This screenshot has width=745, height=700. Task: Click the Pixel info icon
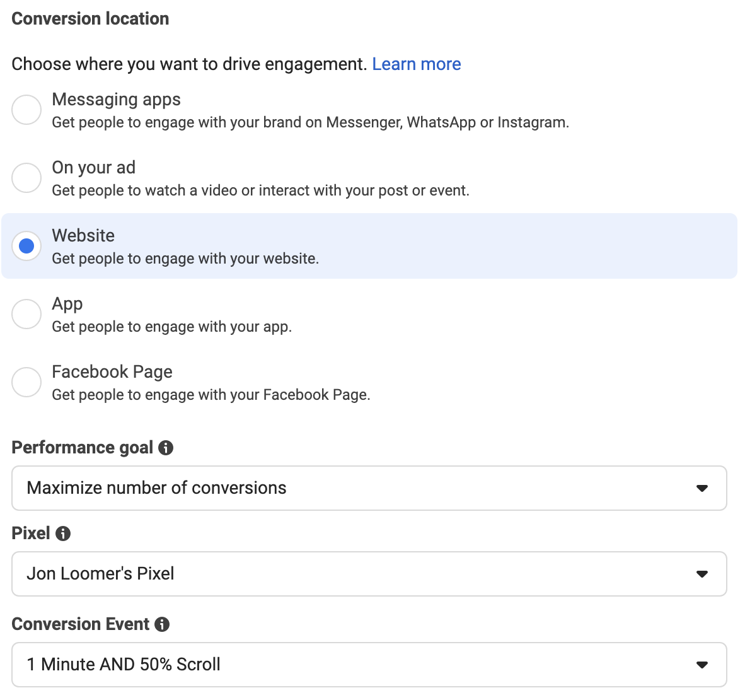point(63,534)
